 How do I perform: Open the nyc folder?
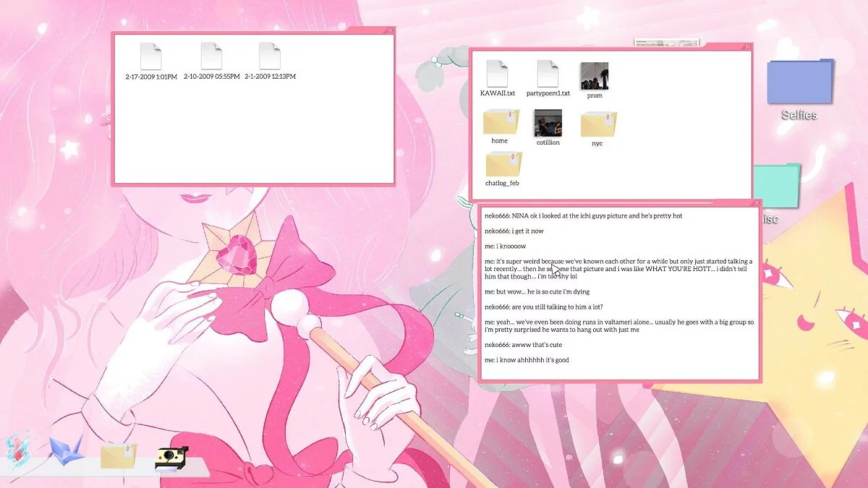pyautogui.click(x=597, y=129)
